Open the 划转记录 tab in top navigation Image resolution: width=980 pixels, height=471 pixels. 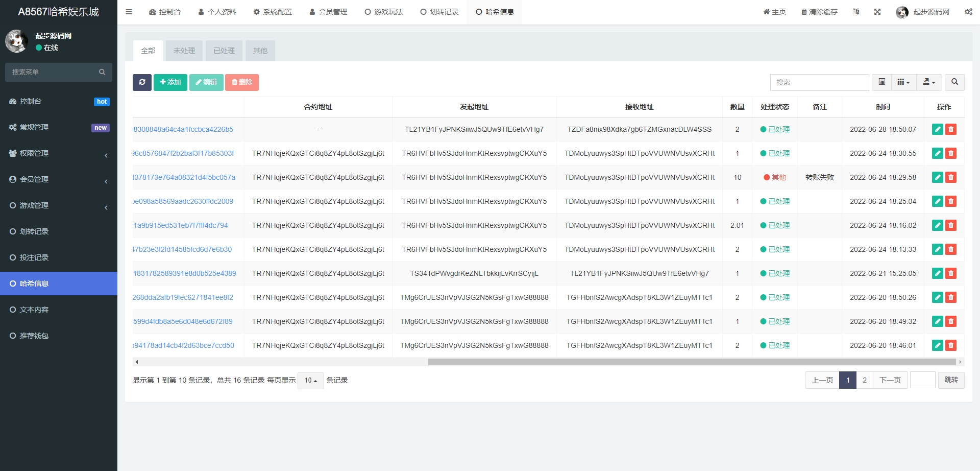pyautogui.click(x=439, y=12)
